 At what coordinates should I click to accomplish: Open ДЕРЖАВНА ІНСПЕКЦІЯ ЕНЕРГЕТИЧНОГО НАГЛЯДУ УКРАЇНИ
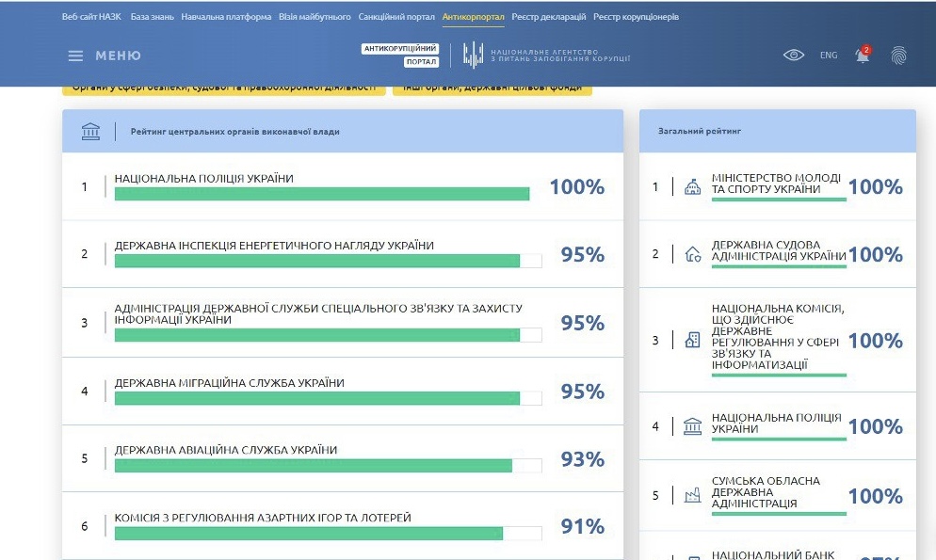tap(274, 246)
